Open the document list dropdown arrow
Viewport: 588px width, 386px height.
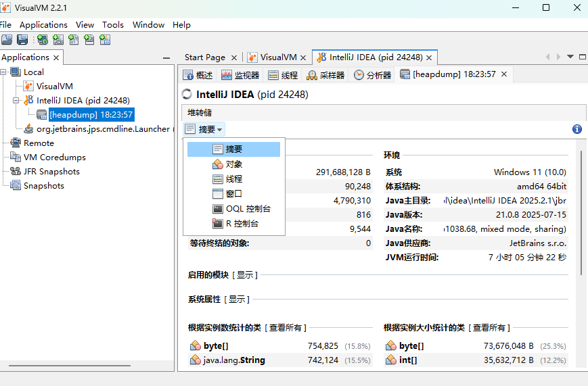pos(570,57)
